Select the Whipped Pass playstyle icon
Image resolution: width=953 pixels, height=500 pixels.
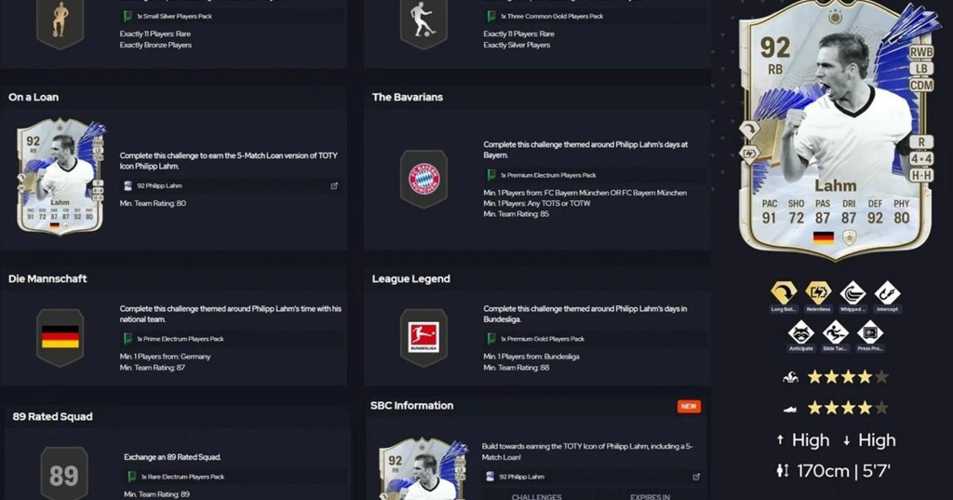pyautogui.click(x=853, y=293)
